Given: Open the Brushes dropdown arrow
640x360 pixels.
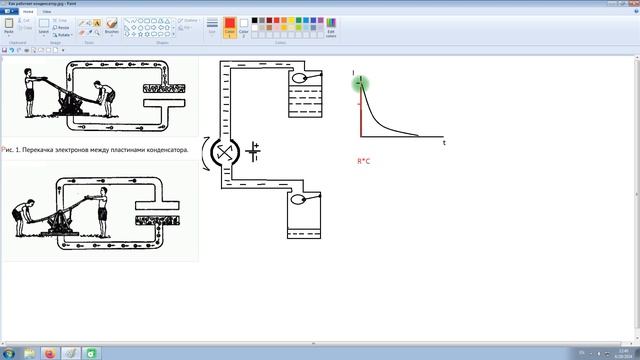Looking at the screenshot, I should 111,36.
